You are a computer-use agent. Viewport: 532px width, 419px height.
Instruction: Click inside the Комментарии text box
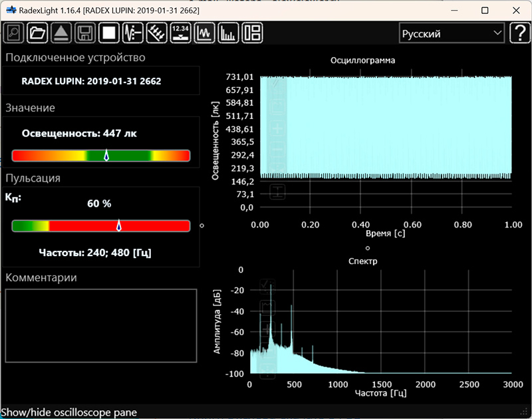point(101,325)
